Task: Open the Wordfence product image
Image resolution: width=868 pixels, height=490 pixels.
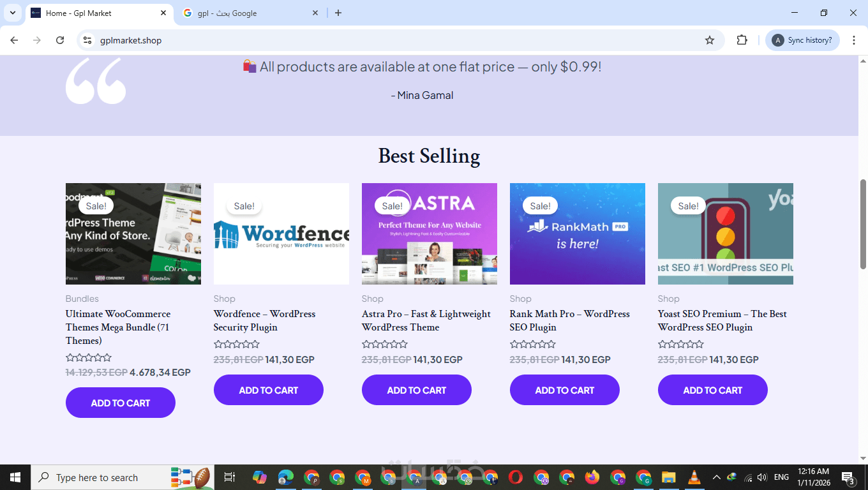Action: point(281,234)
